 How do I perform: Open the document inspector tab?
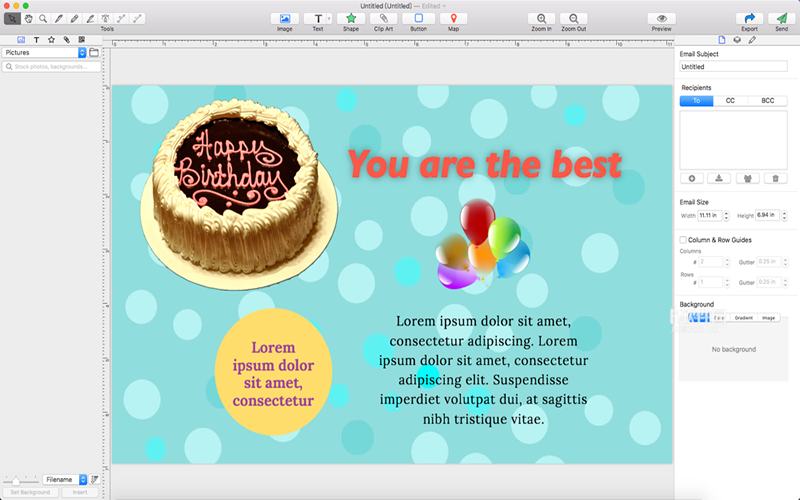point(721,40)
